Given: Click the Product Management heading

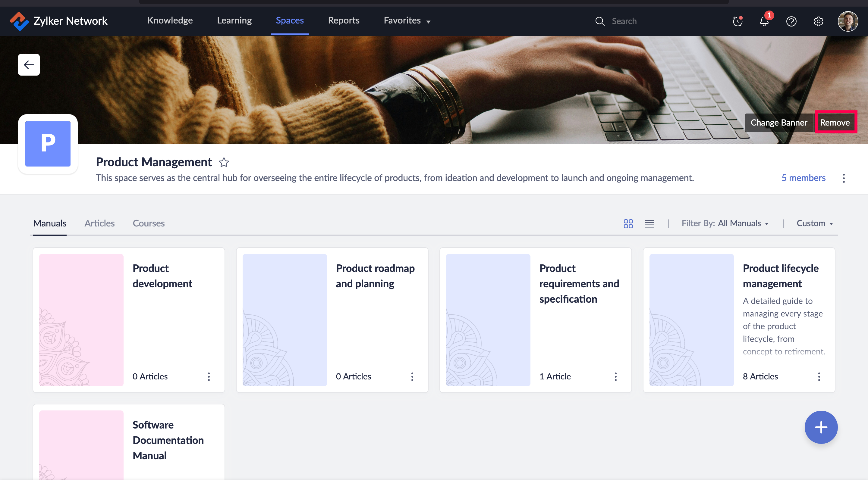Looking at the screenshot, I should point(154,162).
